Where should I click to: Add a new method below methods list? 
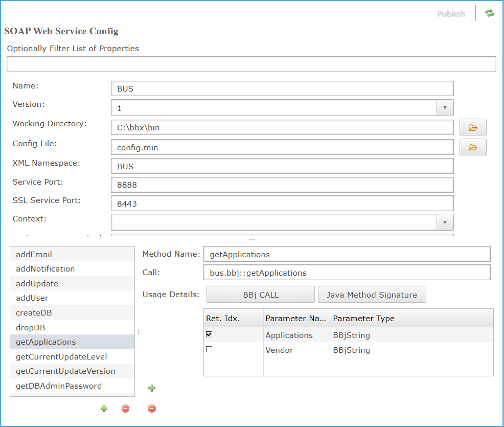click(104, 409)
